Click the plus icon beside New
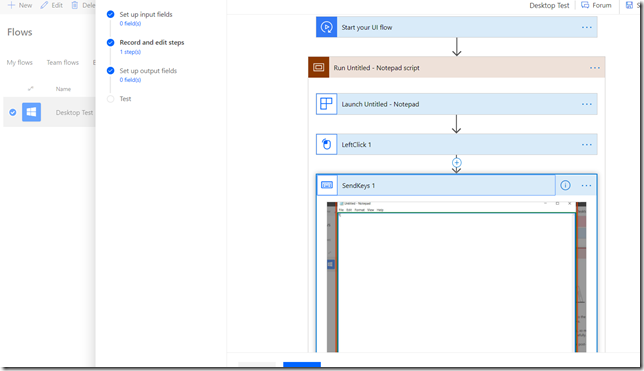This screenshot has height=371, width=644. (x=11, y=5)
